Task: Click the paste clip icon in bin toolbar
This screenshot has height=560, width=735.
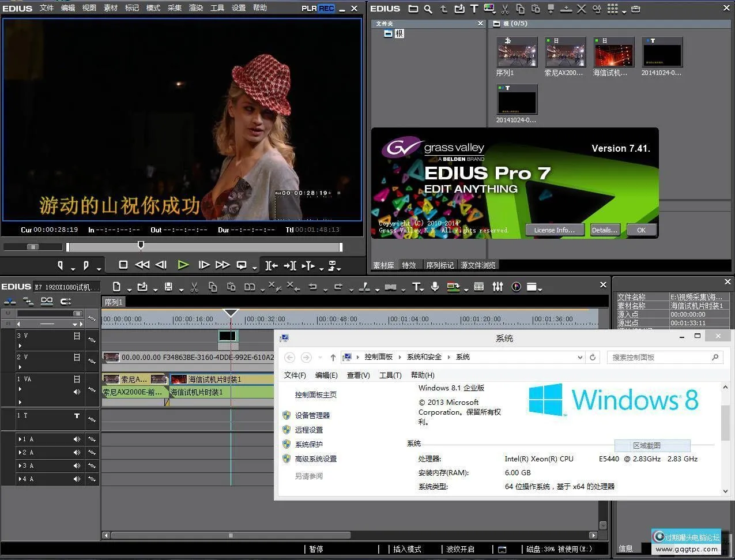Action: click(x=536, y=9)
